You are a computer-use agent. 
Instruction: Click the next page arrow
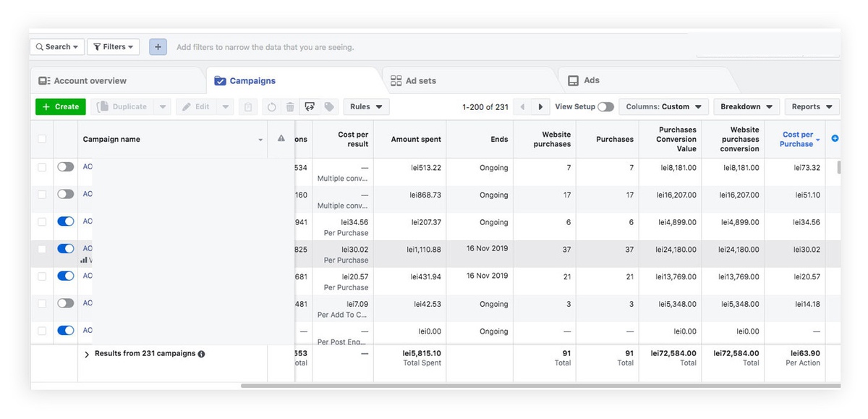click(x=540, y=107)
